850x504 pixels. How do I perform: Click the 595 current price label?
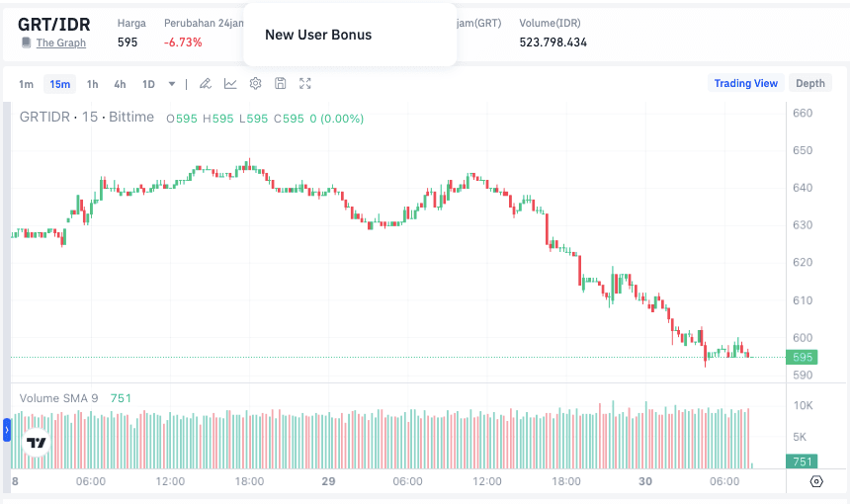pos(803,357)
